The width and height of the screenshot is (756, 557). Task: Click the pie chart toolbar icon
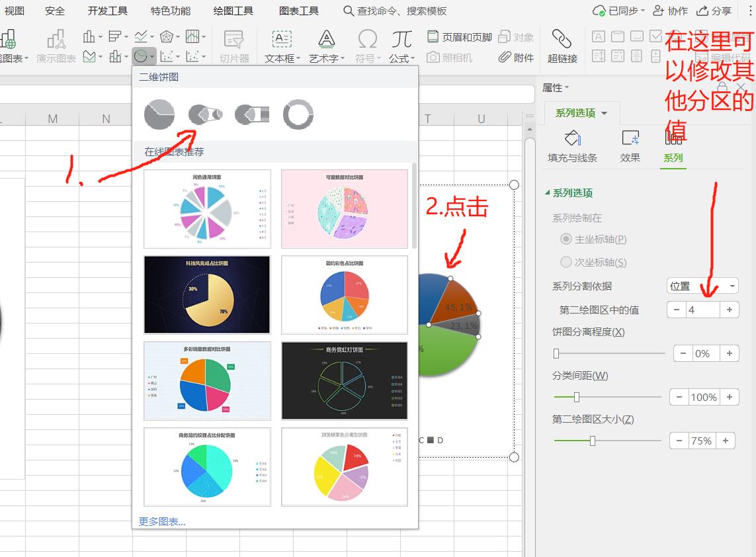(140, 57)
